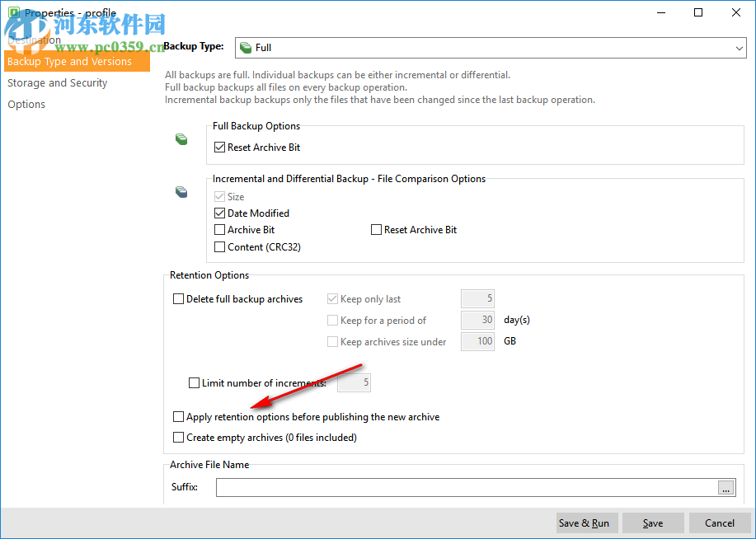The image size is (756, 539).
Task: Check Content (CRC32) comparison option
Action: coord(219,246)
